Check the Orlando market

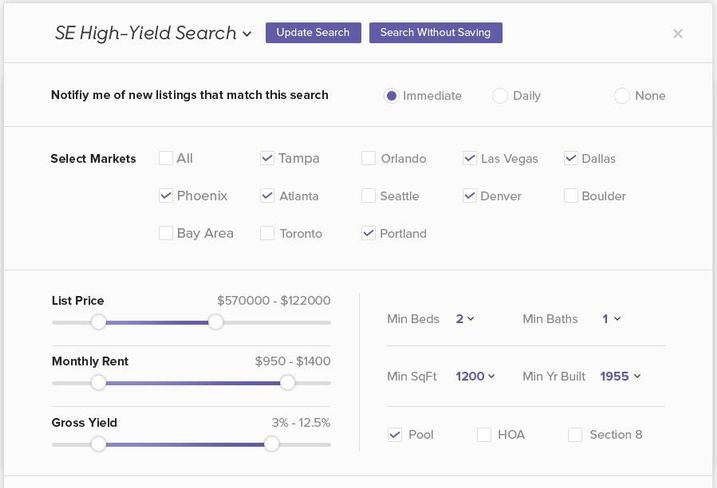[368, 158]
